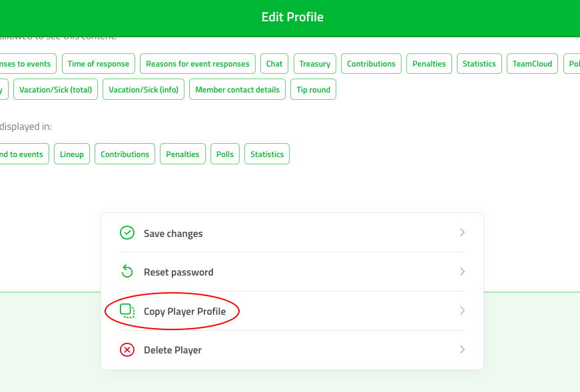The image size is (580, 392).
Task: Toggle the Chat permission tag
Action: click(x=274, y=64)
